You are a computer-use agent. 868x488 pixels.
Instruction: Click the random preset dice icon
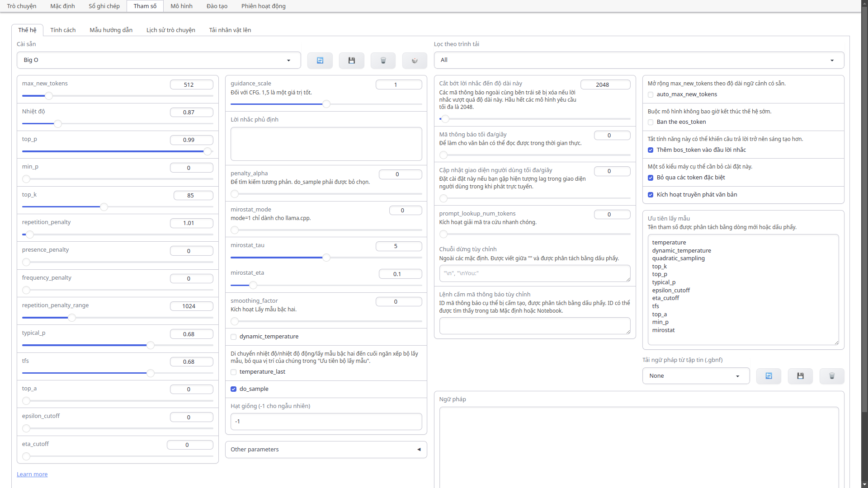click(x=415, y=61)
